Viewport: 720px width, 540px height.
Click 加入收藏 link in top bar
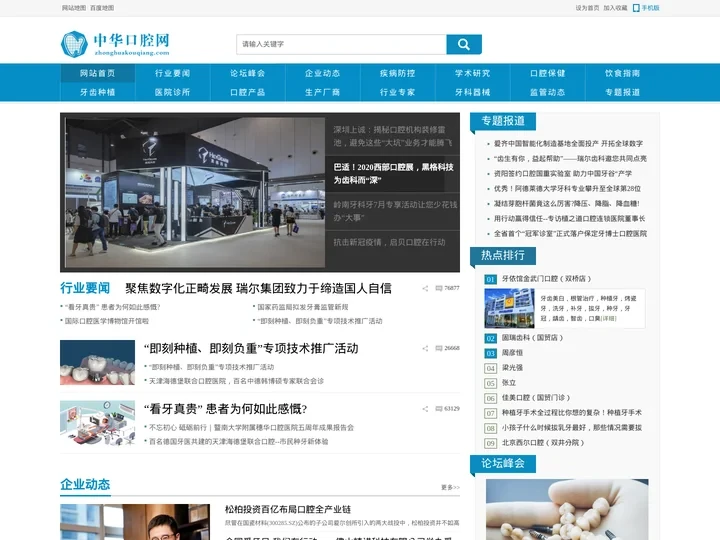point(615,8)
